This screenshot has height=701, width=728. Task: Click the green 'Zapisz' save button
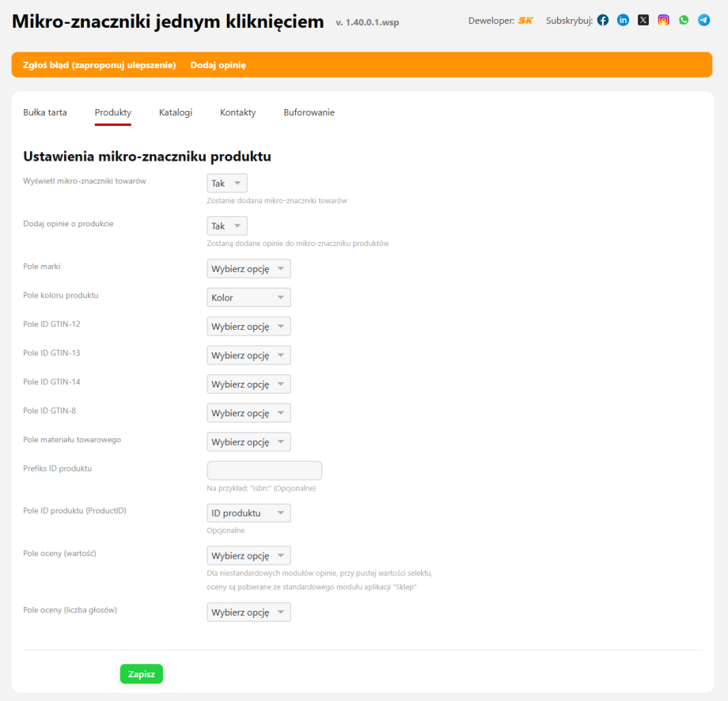141,673
